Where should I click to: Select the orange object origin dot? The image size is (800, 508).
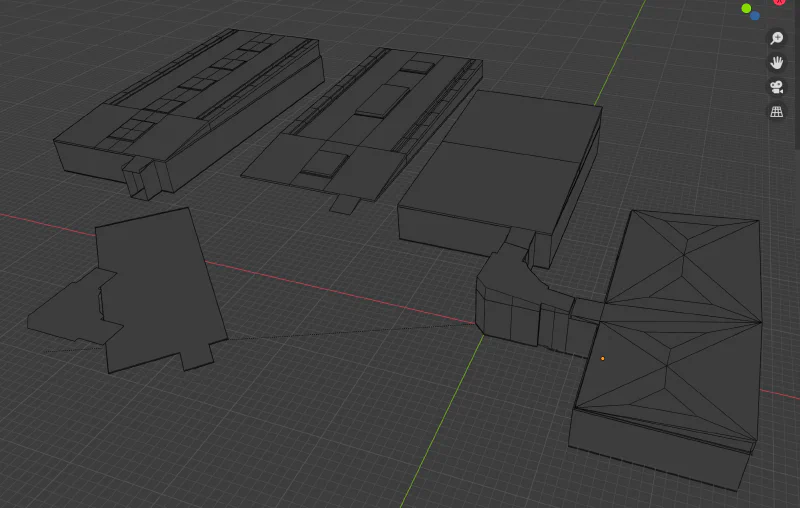(x=602, y=358)
